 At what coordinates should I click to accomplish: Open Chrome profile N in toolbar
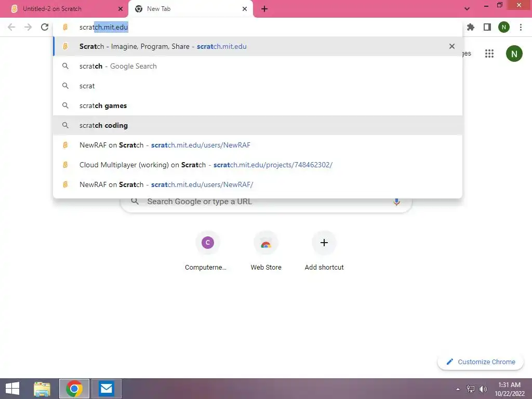(504, 27)
